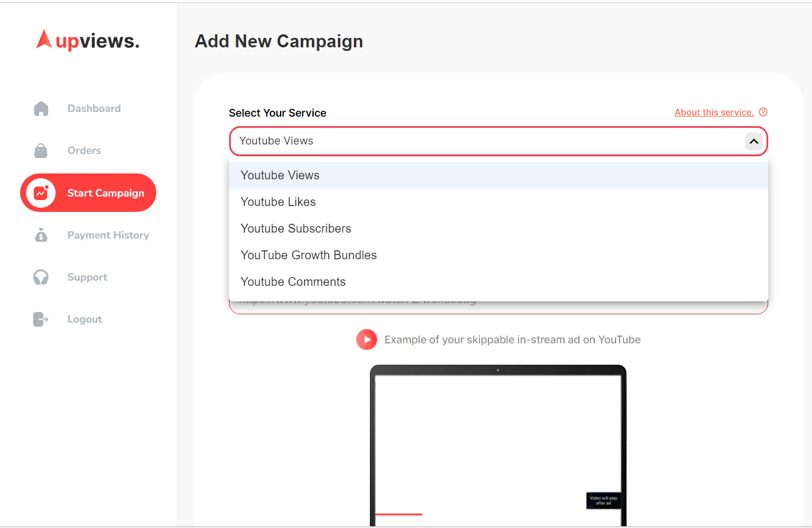
Task: Click the Support headphones icon
Action: [x=41, y=277]
